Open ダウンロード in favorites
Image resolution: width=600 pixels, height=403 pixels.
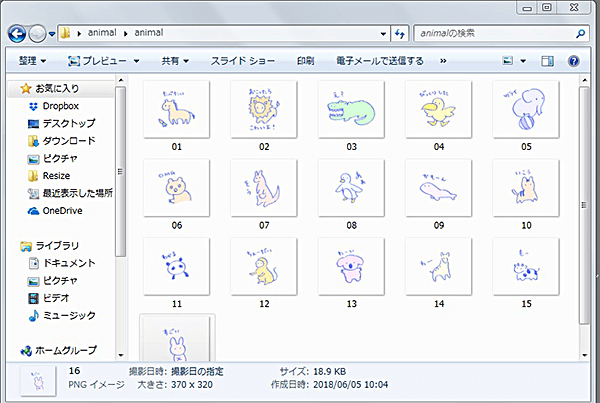[69, 141]
